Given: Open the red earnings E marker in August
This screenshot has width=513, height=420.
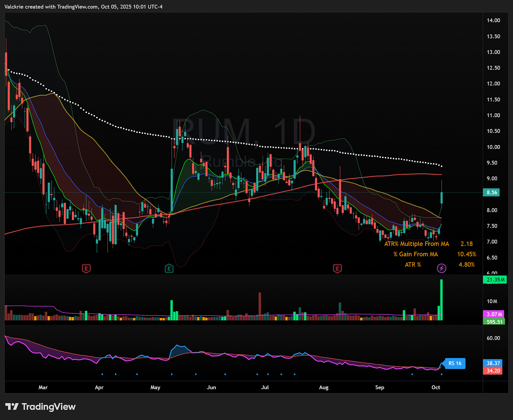Looking at the screenshot, I should coord(337,269).
